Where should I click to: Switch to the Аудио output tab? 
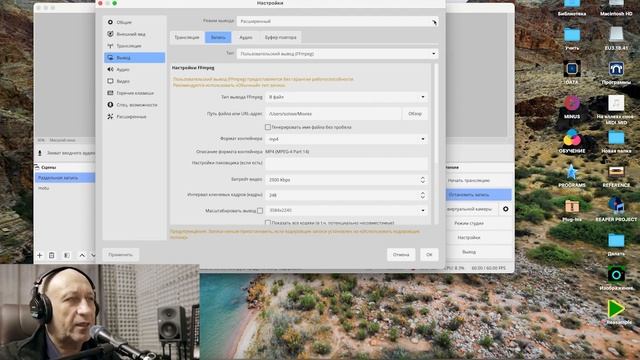tap(246, 37)
